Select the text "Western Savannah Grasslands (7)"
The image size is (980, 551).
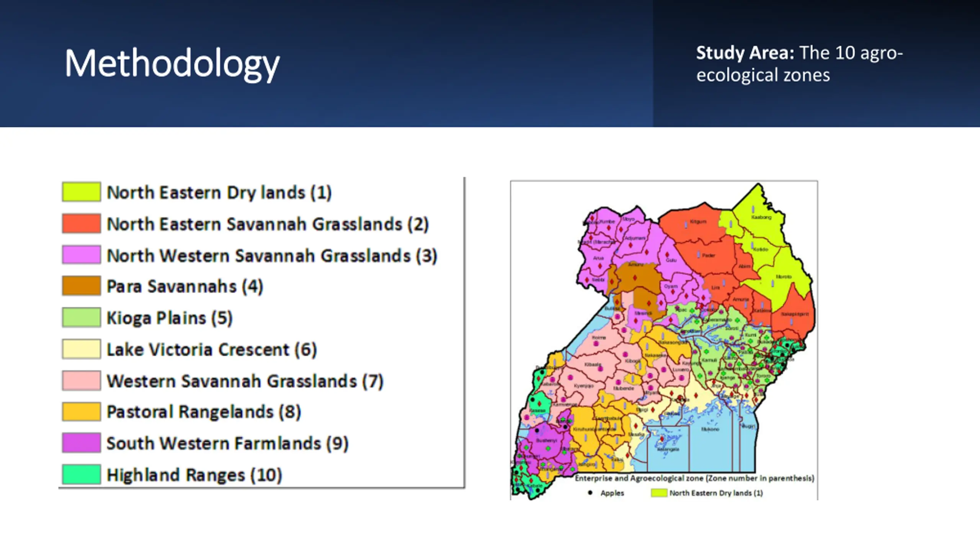tap(245, 381)
